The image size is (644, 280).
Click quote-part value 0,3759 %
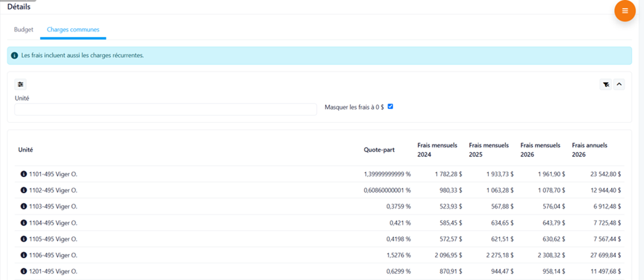click(x=398, y=206)
